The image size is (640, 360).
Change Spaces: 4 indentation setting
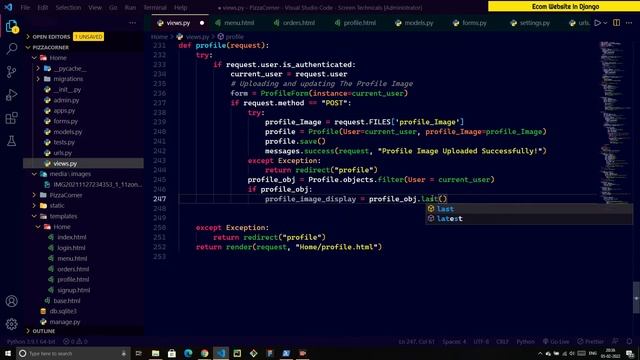(x=454, y=341)
